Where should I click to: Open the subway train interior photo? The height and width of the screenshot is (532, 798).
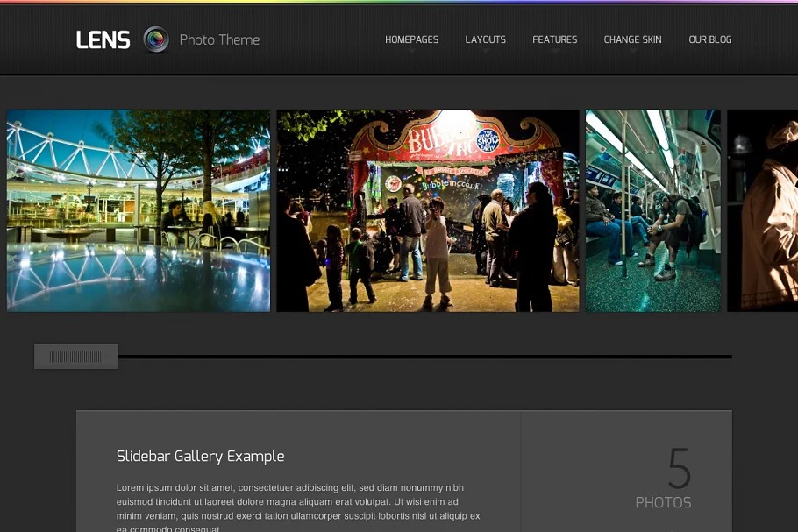(652, 210)
